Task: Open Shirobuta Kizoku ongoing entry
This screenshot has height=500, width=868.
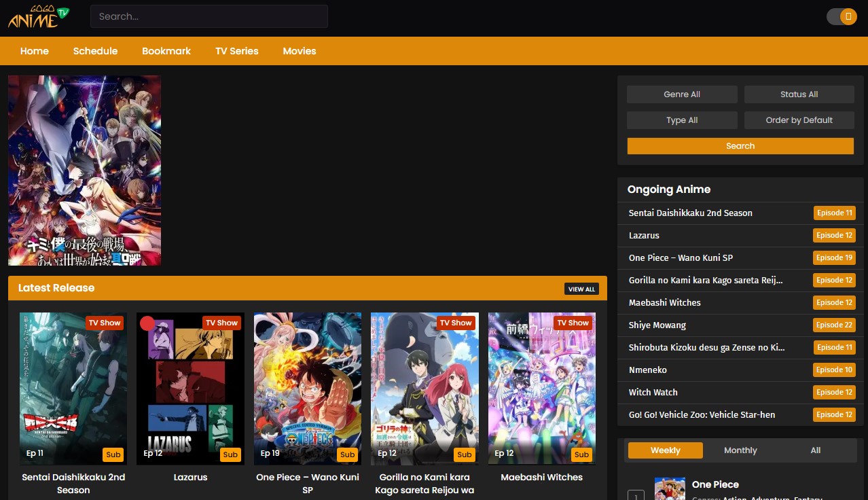Action: 707,347
